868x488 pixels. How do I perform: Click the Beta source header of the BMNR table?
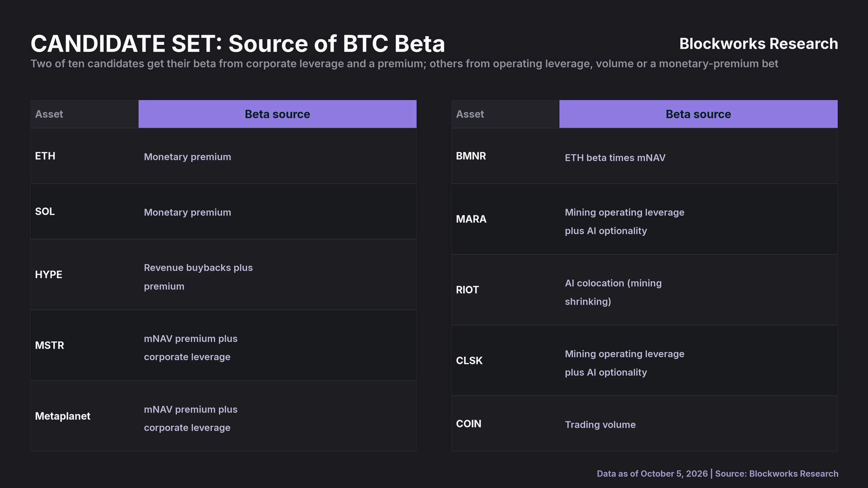point(698,114)
